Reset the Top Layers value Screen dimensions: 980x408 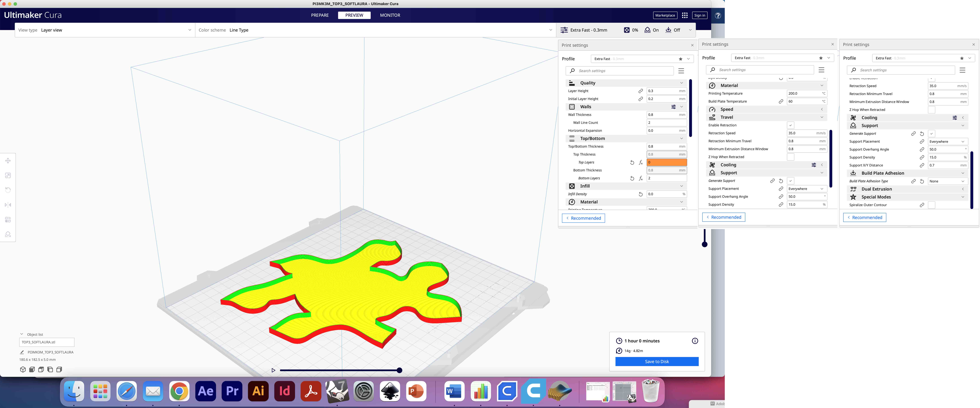point(632,162)
